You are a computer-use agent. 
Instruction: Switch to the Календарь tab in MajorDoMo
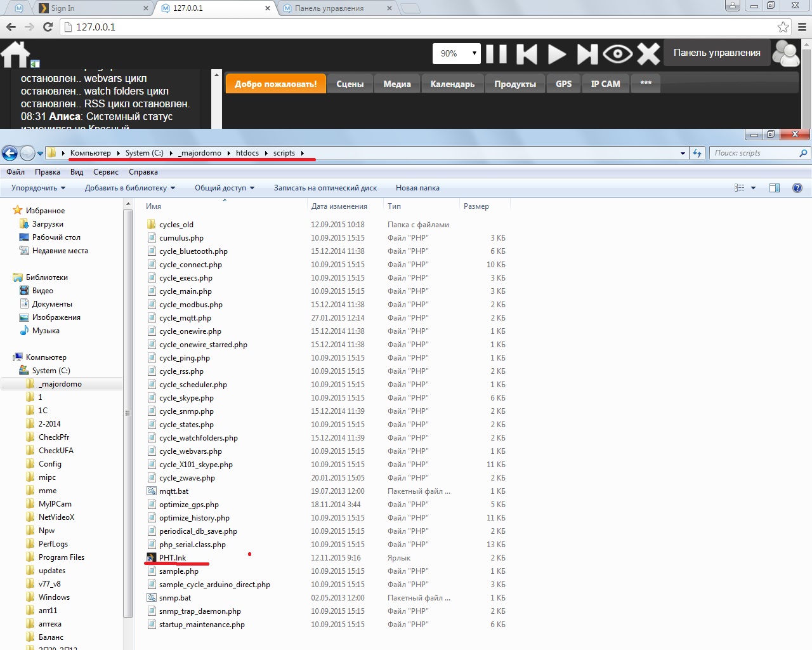pos(452,83)
